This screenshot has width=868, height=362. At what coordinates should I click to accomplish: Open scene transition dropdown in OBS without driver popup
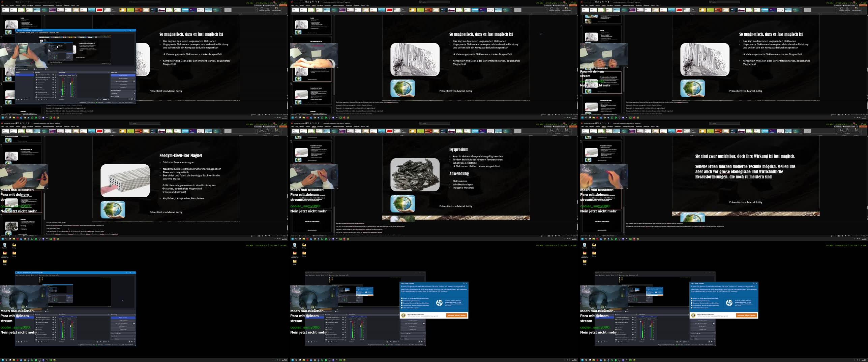pyautogui.click(x=123, y=336)
